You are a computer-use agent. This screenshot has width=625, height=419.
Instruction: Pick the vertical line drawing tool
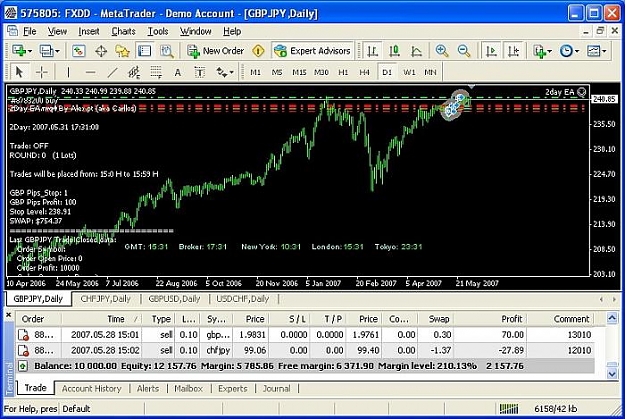68,72
